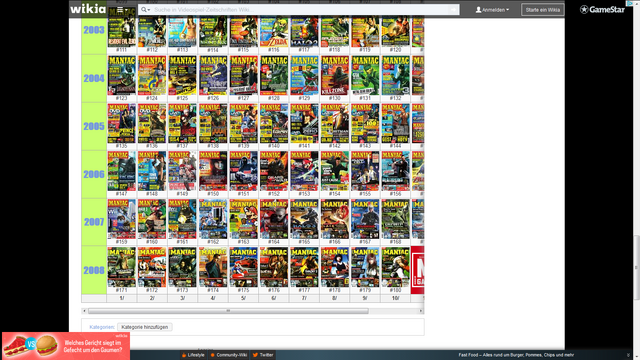Click the horizontal scrollbar left arrow
The height and width of the screenshot is (360, 640).
click(84, 311)
